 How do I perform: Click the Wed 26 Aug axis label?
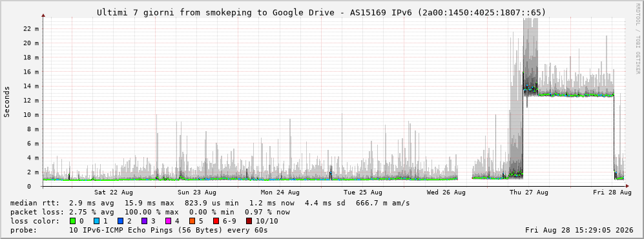point(446,192)
